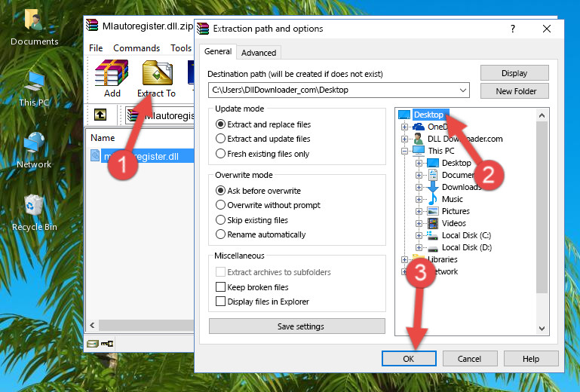Open the Commands menu

137,48
